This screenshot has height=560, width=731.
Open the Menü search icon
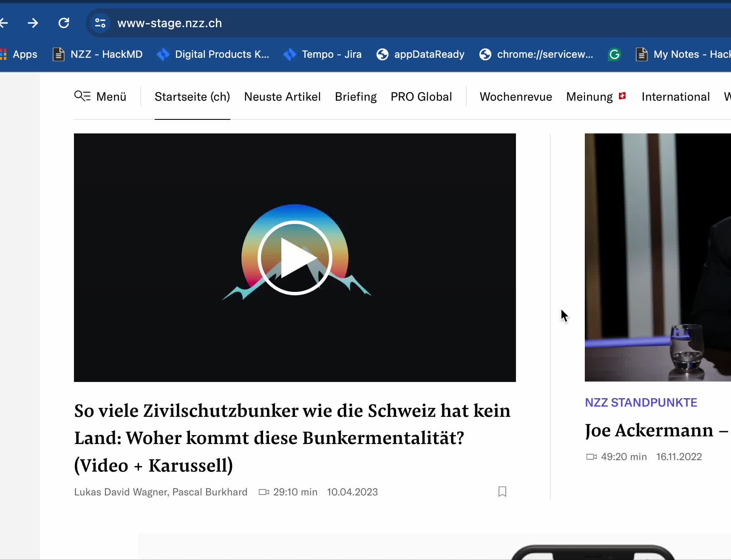82,96
